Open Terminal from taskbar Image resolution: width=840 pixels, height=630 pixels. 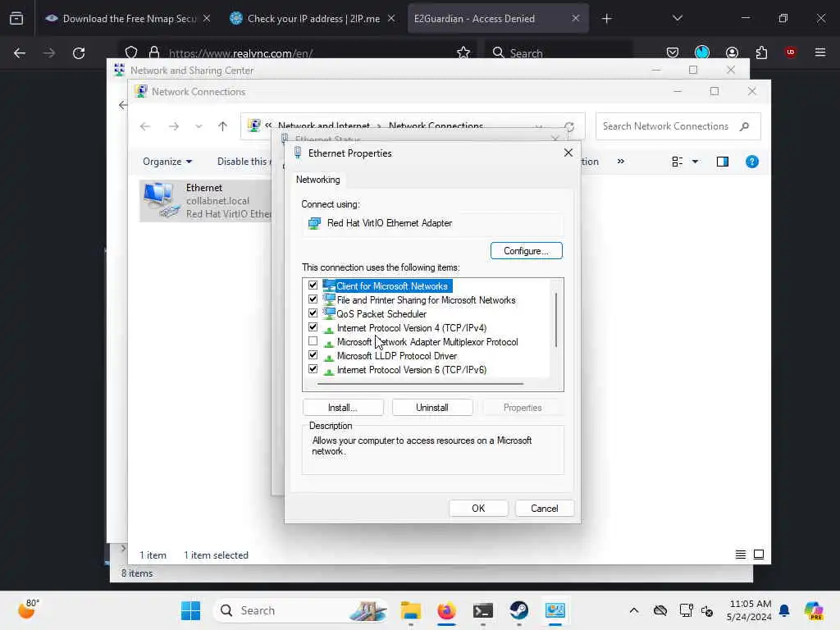click(482, 610)
